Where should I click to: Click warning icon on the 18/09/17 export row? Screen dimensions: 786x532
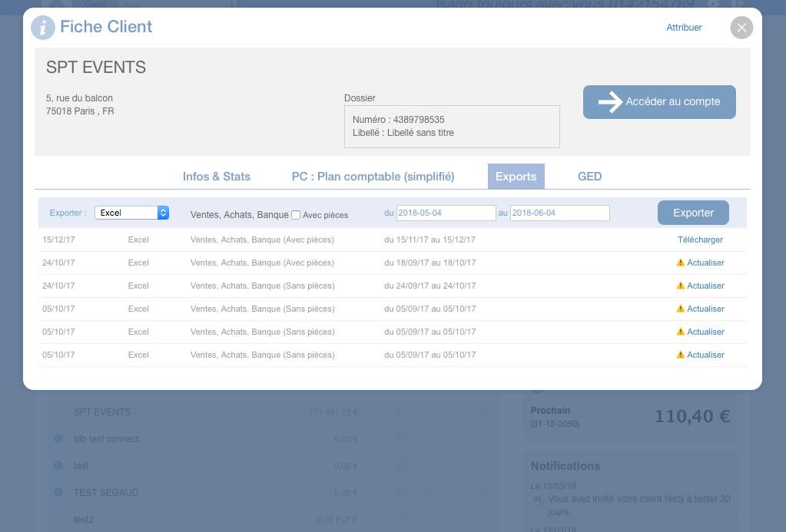[680, 263]
